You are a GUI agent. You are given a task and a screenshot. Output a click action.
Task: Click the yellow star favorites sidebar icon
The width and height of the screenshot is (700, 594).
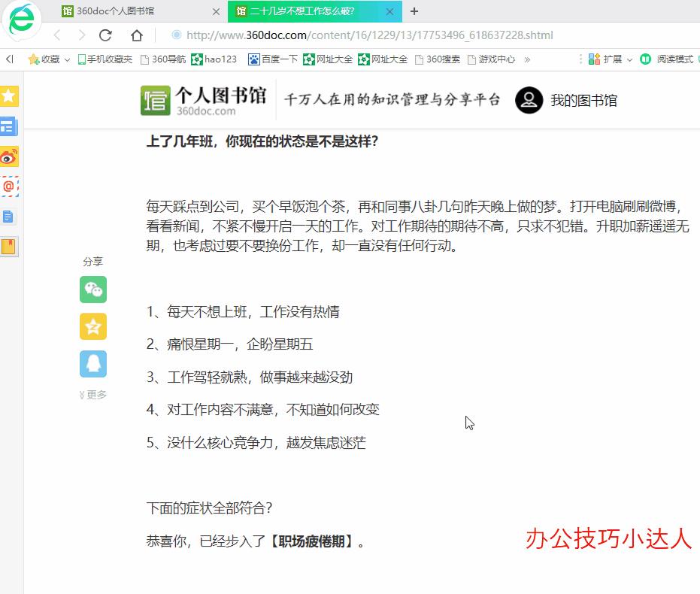pyautogui.click(x=9, y=95)
